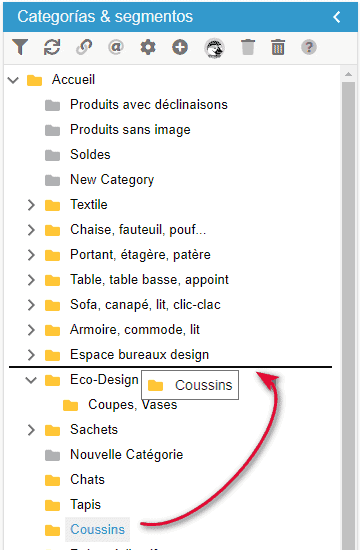
Task: Click the dark striped trash icon
Action: coord(278,47)
